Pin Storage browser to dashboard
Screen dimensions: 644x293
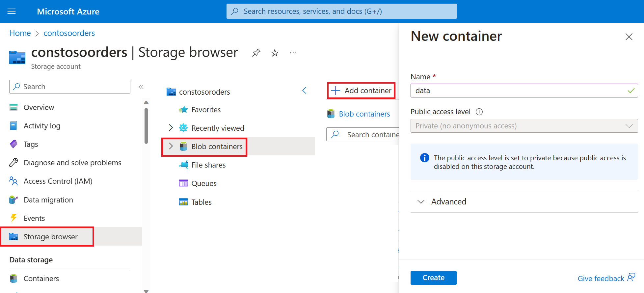[x=256, y=53]
